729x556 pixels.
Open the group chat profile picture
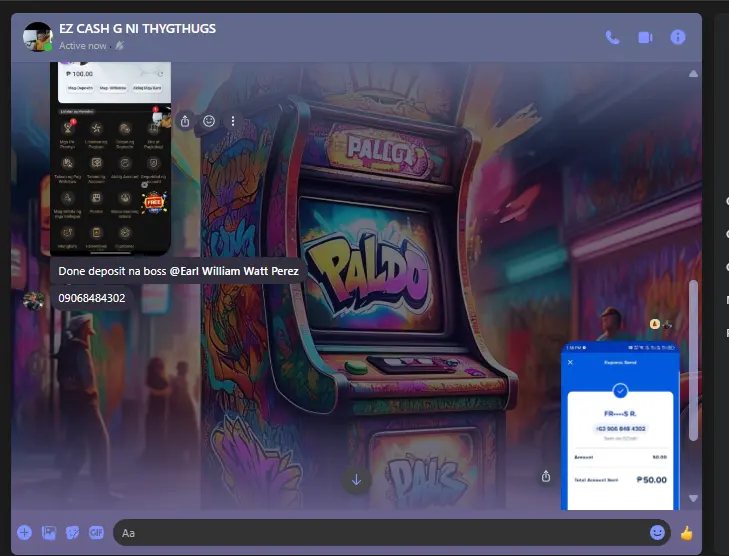pyautogui.click(x=38, y=37)
